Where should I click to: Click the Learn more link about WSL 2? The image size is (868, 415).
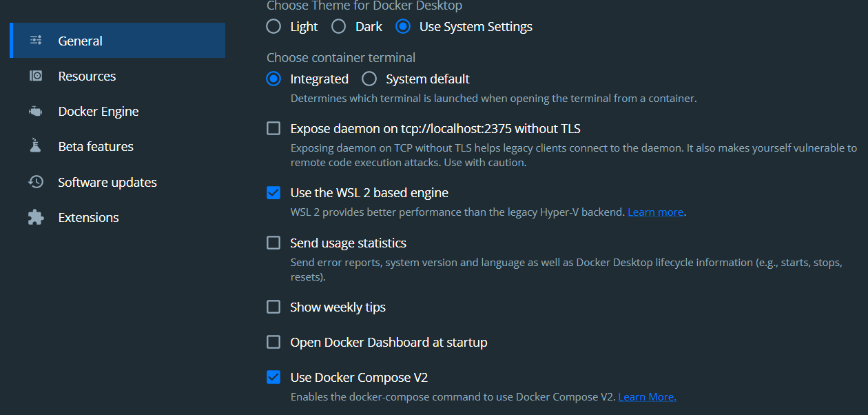click(654, 212)
